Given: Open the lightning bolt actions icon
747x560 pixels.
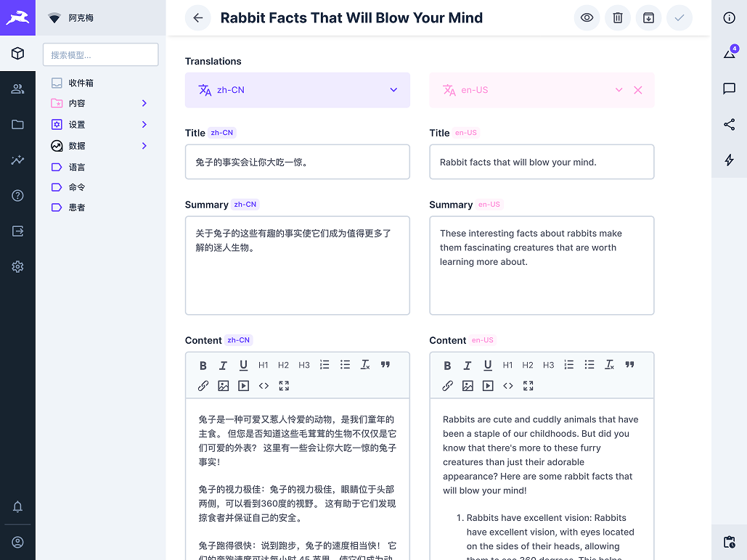Looking at the screenshot, I should (x=730, y=160).
